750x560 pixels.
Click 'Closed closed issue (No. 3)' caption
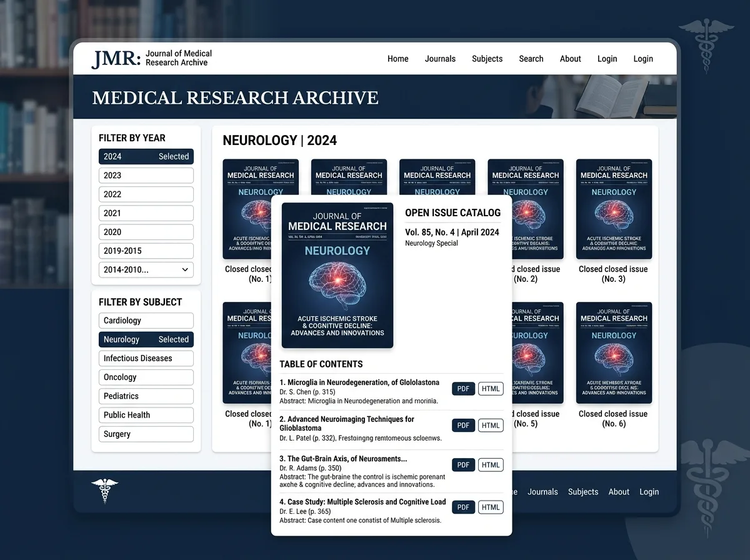click(x=613, y=274)
